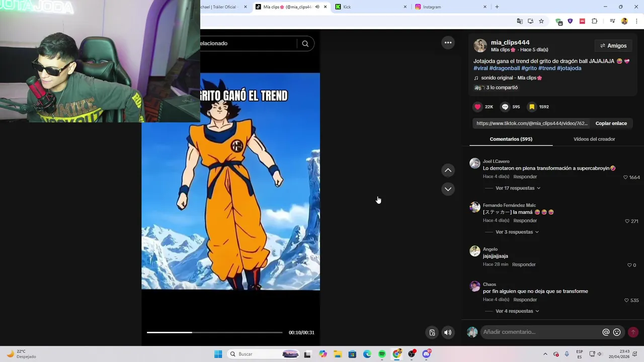Screen dimensions: 644x362
Task: Click the mia_clips444 username
Action: 510,43
